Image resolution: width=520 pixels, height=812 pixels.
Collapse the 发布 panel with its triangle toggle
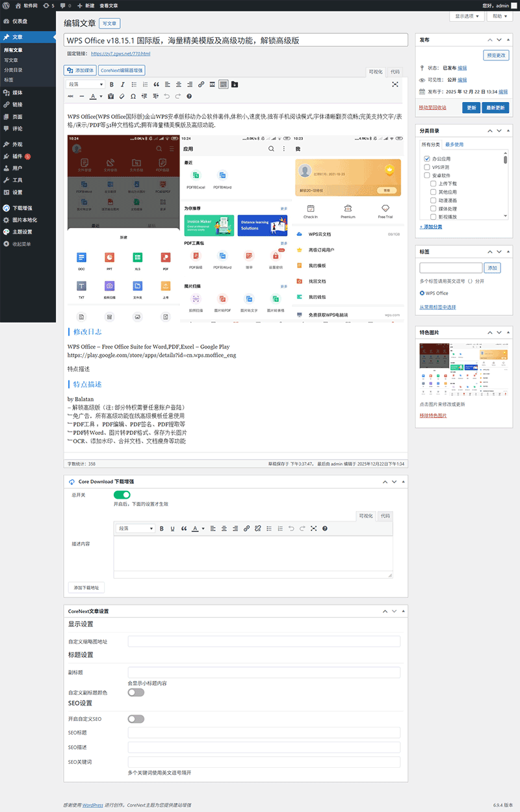tap(509, 40)
